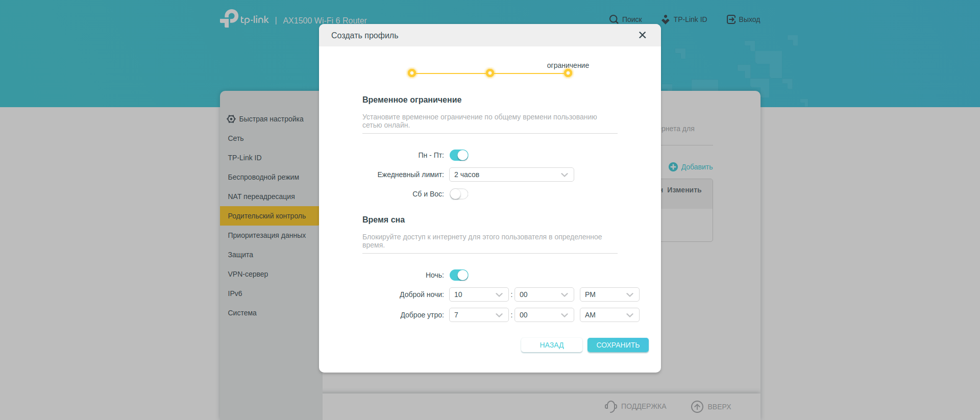Open TP-Link ID cloud icon
This screenshot has height=420, width=980.
(x=665, y=19)
